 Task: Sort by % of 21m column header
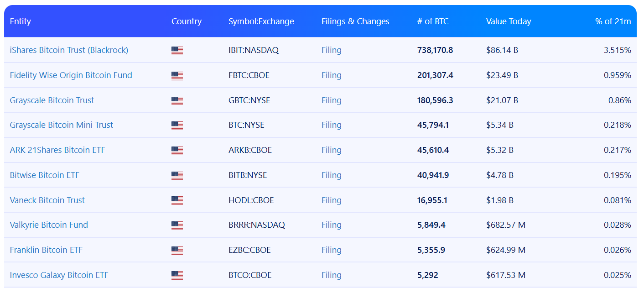click(x=613, y=21)
